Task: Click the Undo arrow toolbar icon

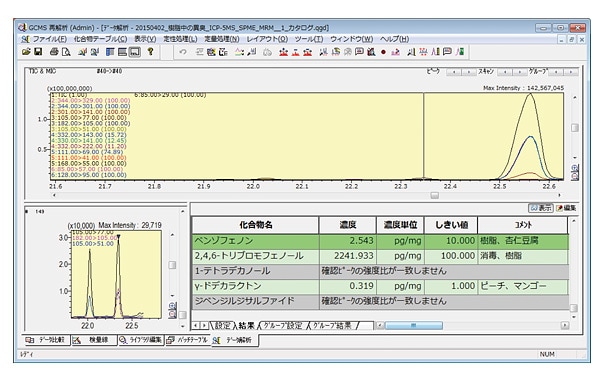Action: 183,52
